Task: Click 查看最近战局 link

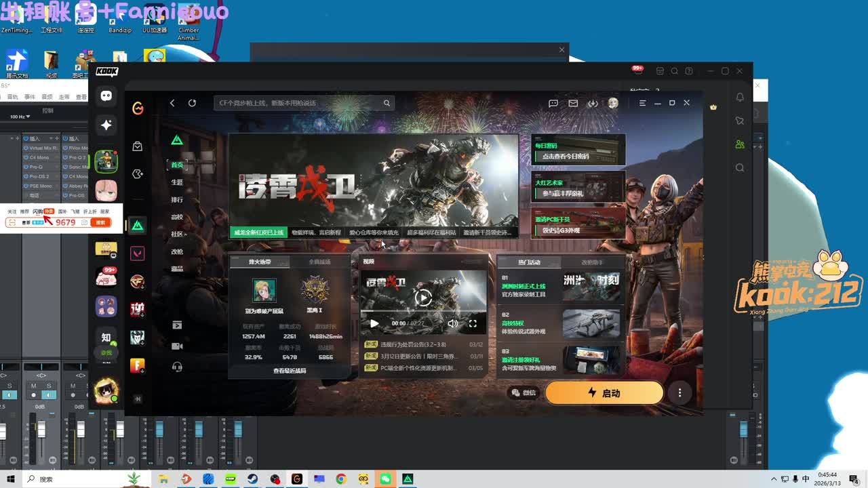Action: (290, 371)
